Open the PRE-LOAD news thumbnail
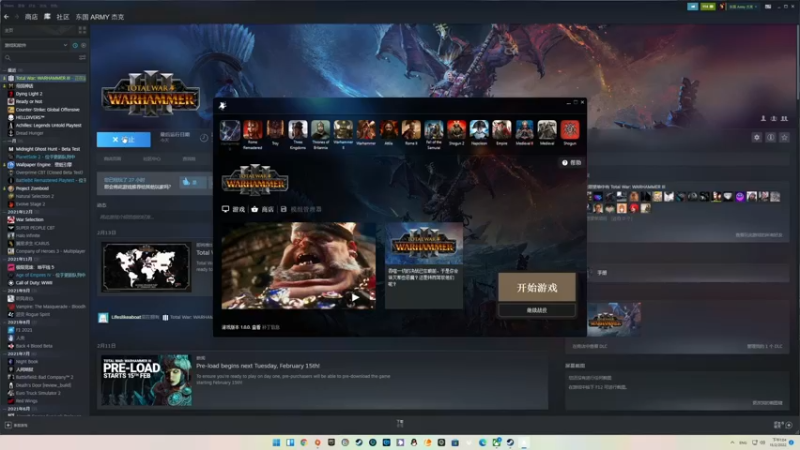 click(x=146, y=381)
